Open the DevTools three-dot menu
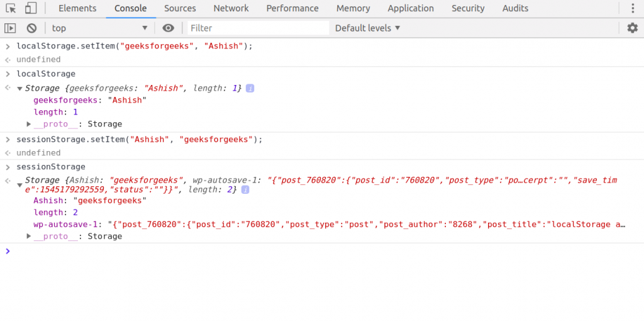 (x=633, y=9)
